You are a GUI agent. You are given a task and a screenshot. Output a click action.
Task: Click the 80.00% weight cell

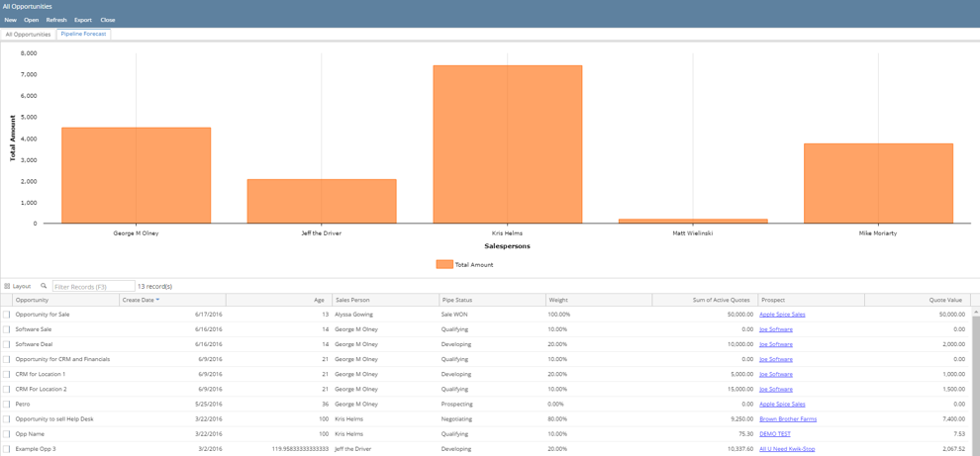pos(557,419)
